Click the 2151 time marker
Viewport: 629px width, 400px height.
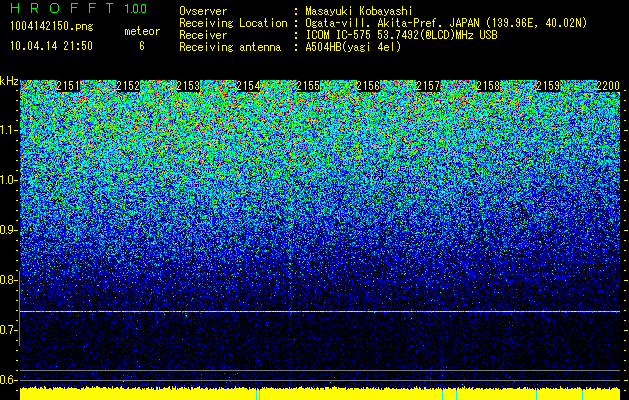tap(68, 86)
